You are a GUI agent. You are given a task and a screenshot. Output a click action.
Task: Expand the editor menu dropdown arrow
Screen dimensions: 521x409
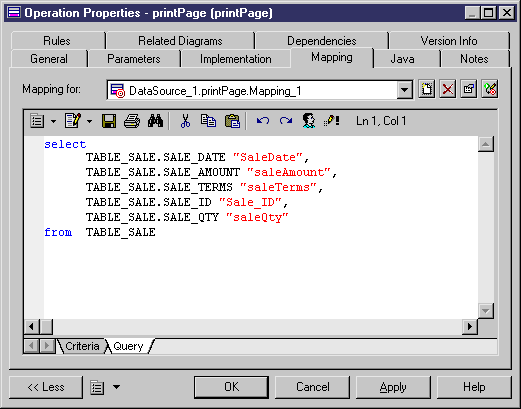click(x=53, y=121)
